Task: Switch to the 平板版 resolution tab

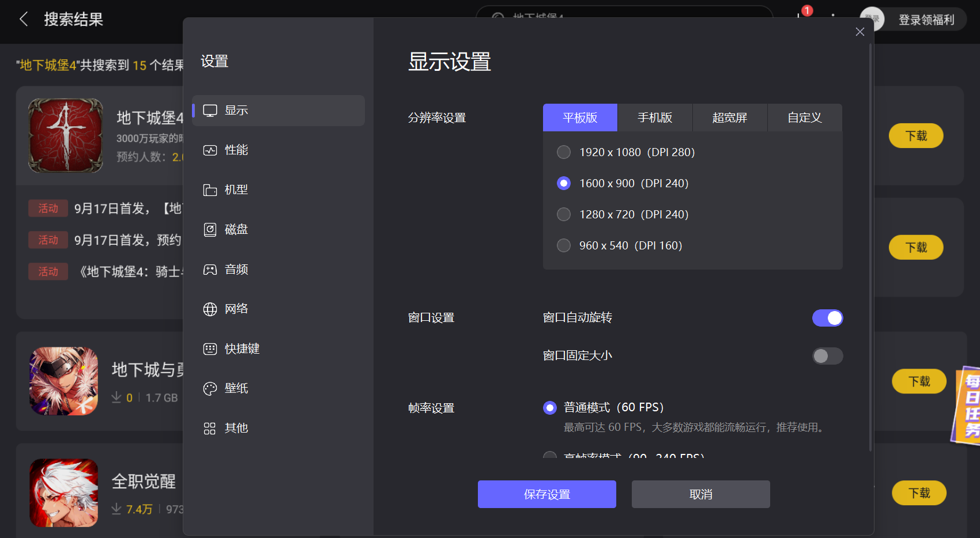Action: point(580,118)
